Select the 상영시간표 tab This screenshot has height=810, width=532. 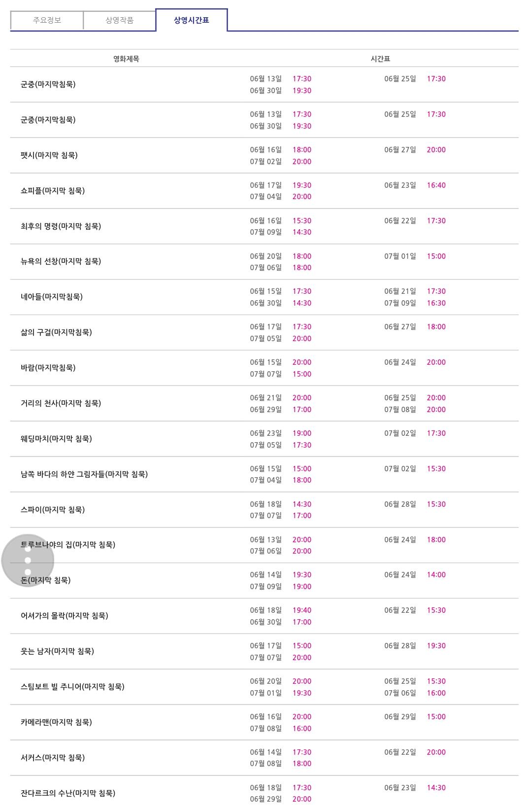(192, 20)
